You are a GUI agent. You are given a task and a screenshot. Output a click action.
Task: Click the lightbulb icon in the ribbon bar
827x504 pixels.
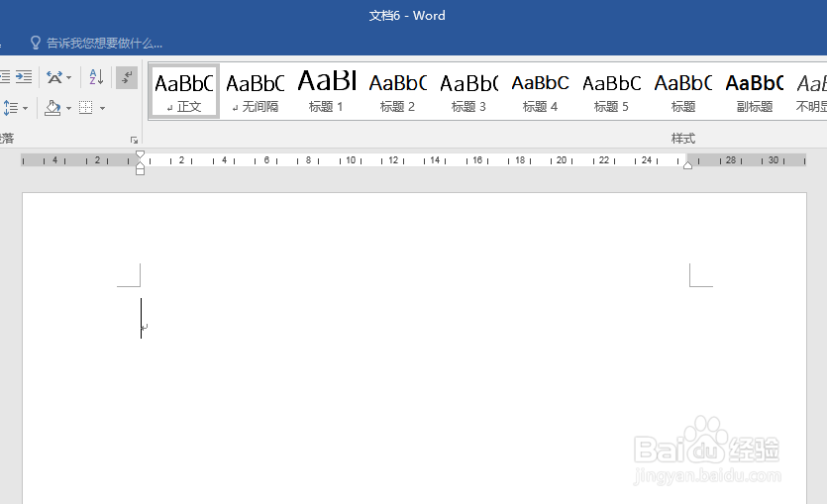36,43
